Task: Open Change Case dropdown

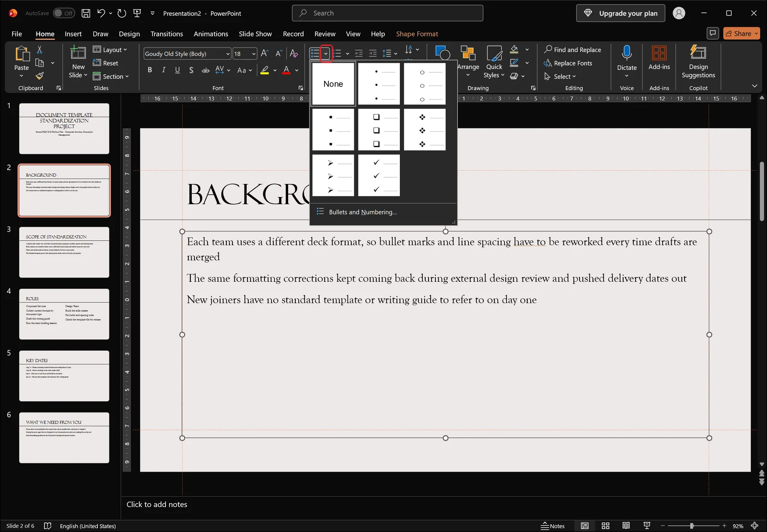Action: [x=244, y=70]
